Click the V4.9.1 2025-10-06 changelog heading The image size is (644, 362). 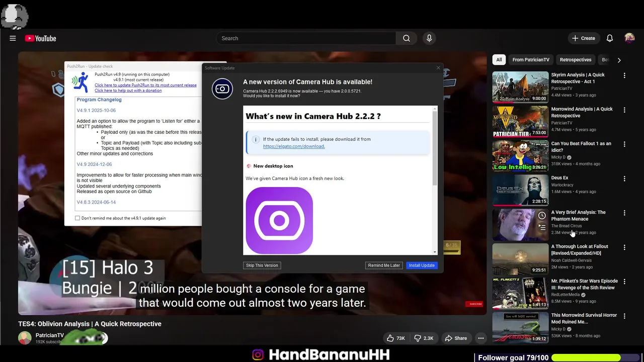pyautogui.click(x=96, y=111)
